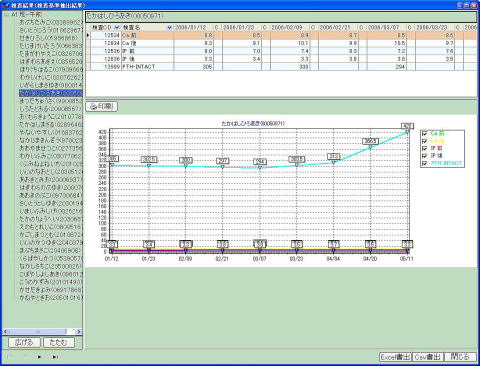
Task: Toggle the IP 前 legend checkbox
Action: pos(425,148)
